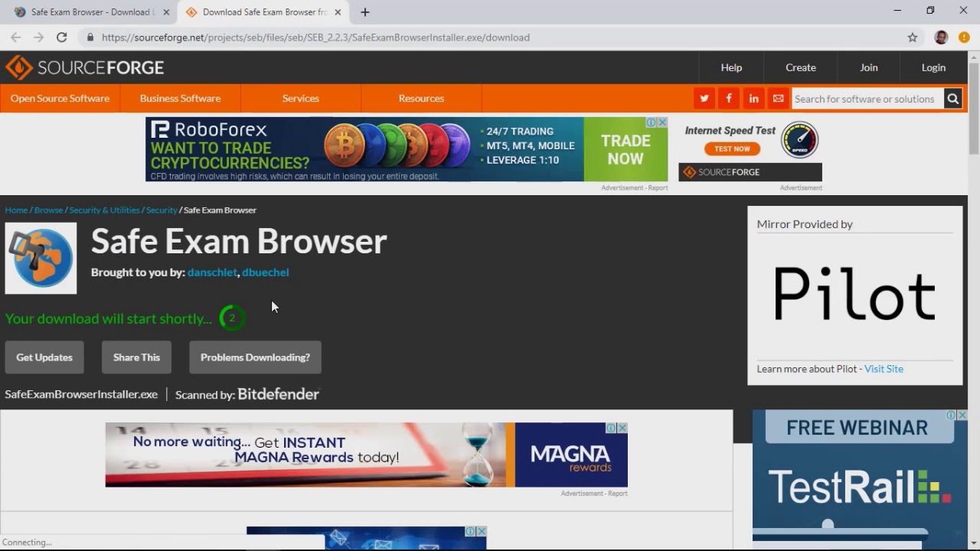The width and height of the screenshot is (980, 551).
Task: Click the TEST NOW speed test button
Action: (x=732, y=148)
